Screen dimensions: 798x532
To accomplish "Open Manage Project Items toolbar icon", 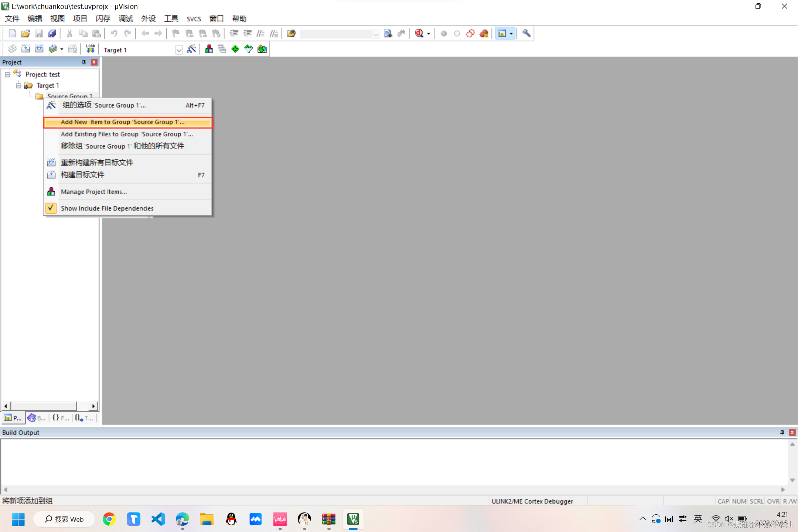I will point(209,49).
